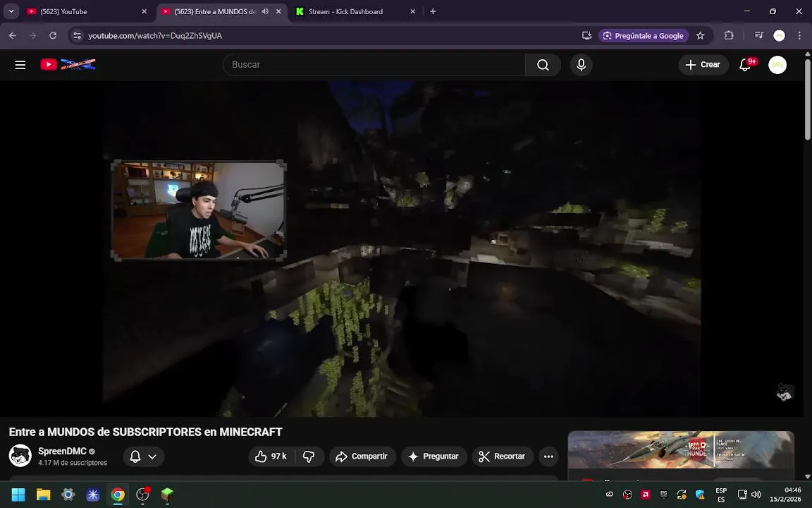The width and height of the screenshot is (812, 508).
Task: Close the Kick Dashboard tab
Action: pos(413,11)
